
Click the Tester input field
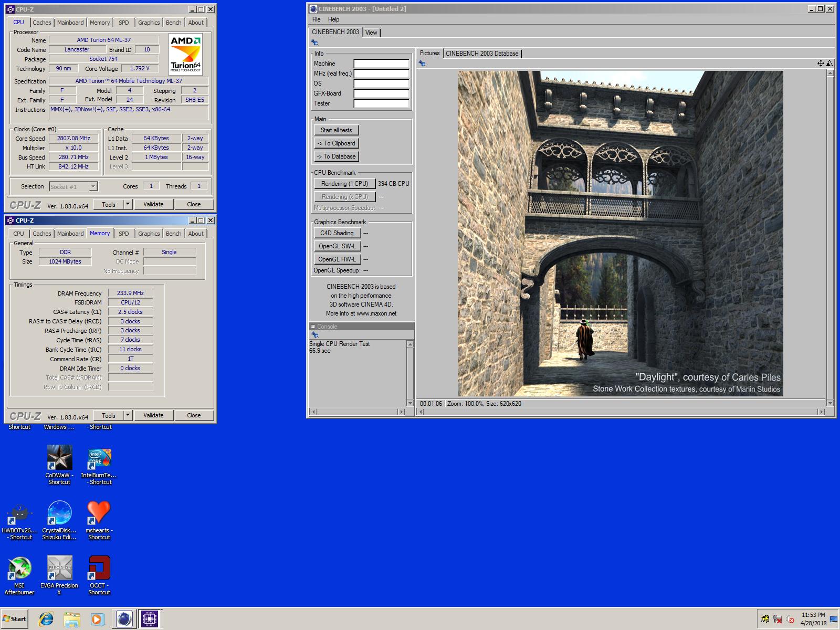pyautogui.click(x=381, y=103)
